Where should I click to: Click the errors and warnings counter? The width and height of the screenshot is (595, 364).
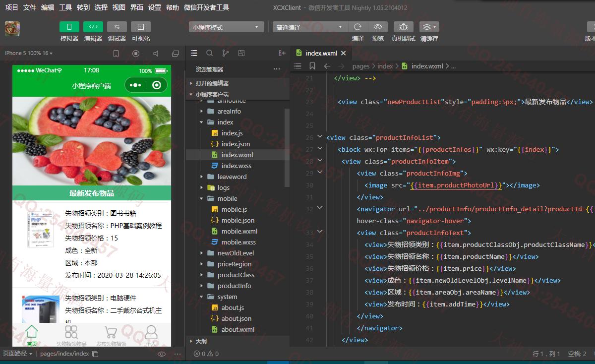coord(206,354)
